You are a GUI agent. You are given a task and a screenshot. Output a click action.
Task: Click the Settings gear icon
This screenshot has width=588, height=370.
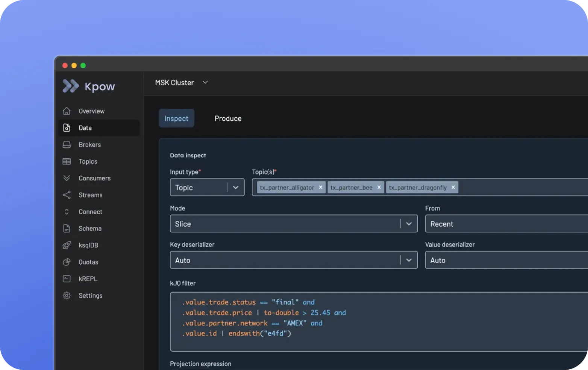pyautogui.click(x=67, y=296)
